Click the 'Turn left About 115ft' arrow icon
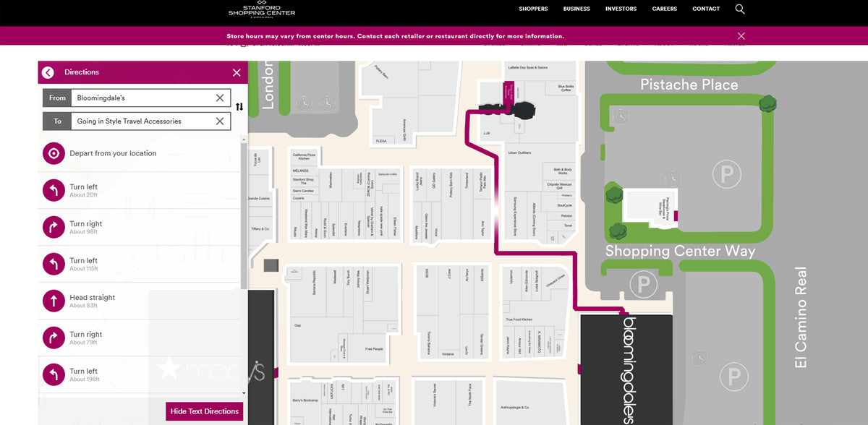The height and width of the screenshot is (425, 868). 53,264
